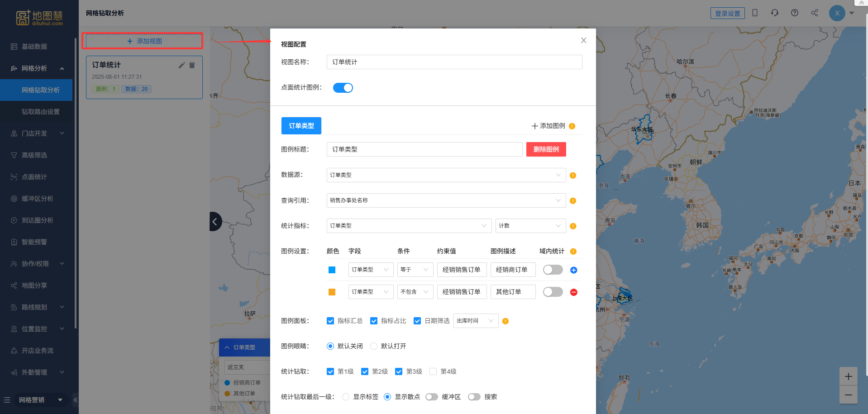Select the 默认打开 radio option

tap(374, 346)
